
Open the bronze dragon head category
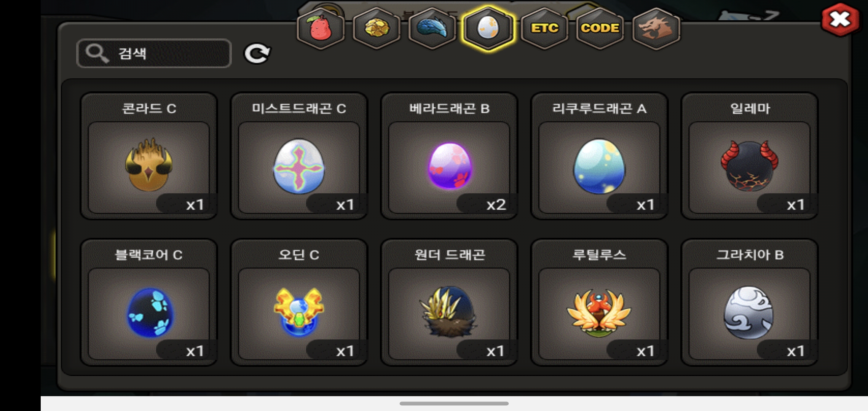coord(656,28)
